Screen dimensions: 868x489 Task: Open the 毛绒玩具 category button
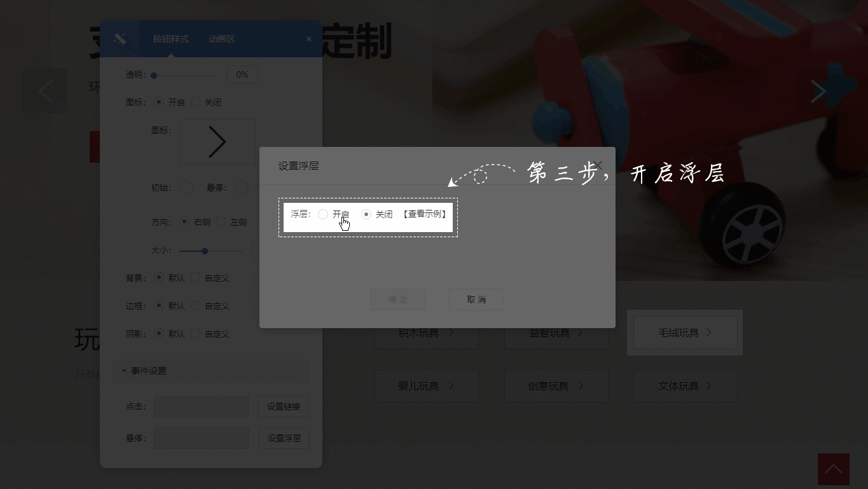pos(685,333)
